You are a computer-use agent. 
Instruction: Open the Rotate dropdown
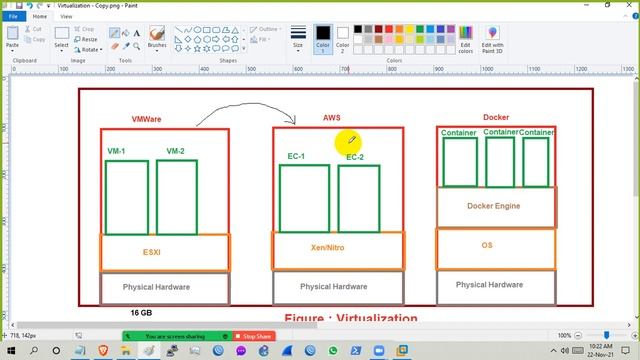[88, 50]
